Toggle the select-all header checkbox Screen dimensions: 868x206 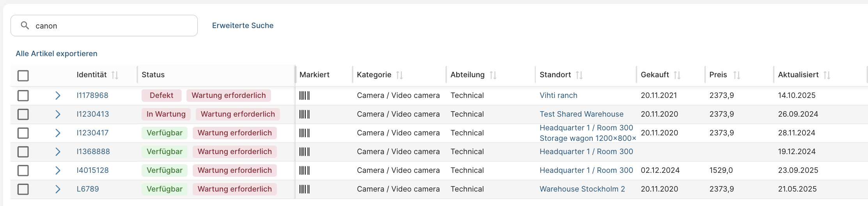pos(23,75)
